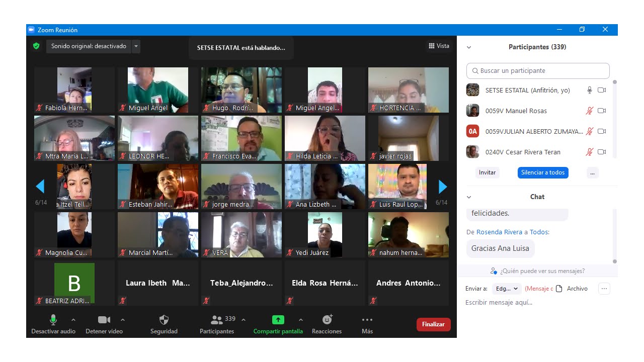Select HORTENCIA video tile
644x362 pixels.
click(x=409, y=90)
